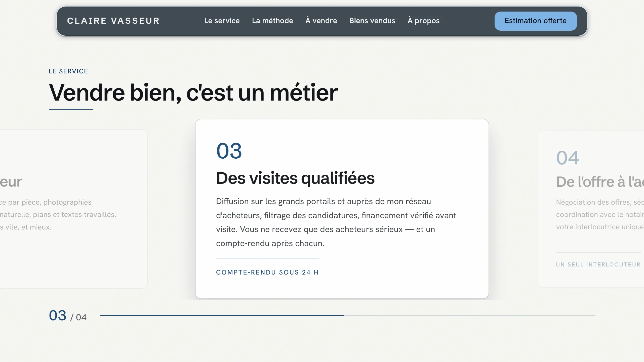Viewport: 644px width, 362px height.
Task: Click the Estimation offerte button
Action: [x=536, y=21]
